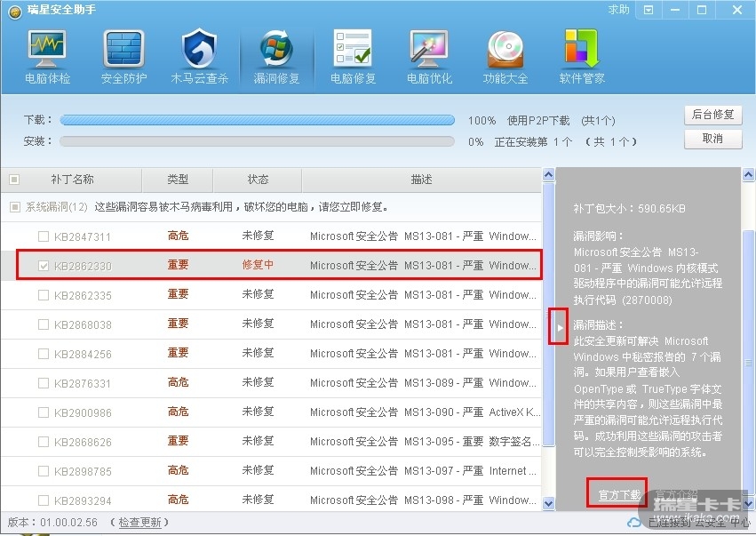This screenshot has height=536, width=756.
Task: Check the KB2868626 patch checkbox
Action: (44, 442)
